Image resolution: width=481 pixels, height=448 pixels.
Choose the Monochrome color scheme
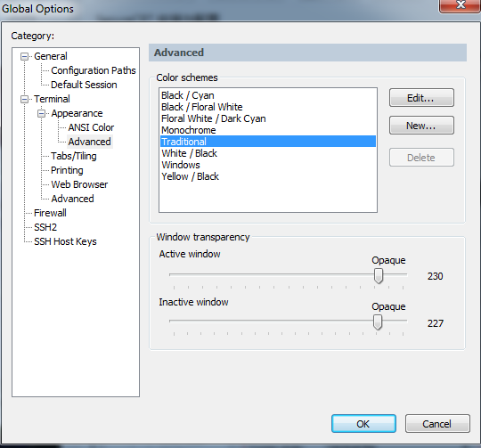click(268, 130)
